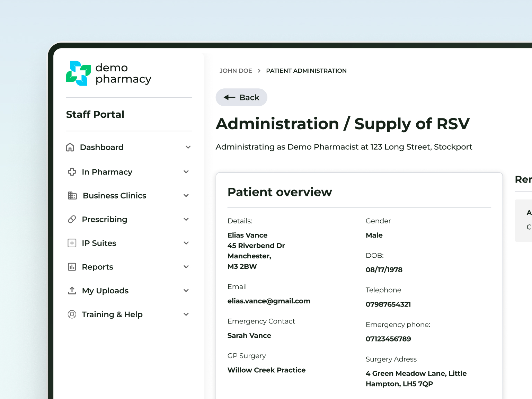Image resolution: width=532 pixels, height=399 pixels.
Task: Expand the Dashboard menu section
Action: (x=188, y=147)
